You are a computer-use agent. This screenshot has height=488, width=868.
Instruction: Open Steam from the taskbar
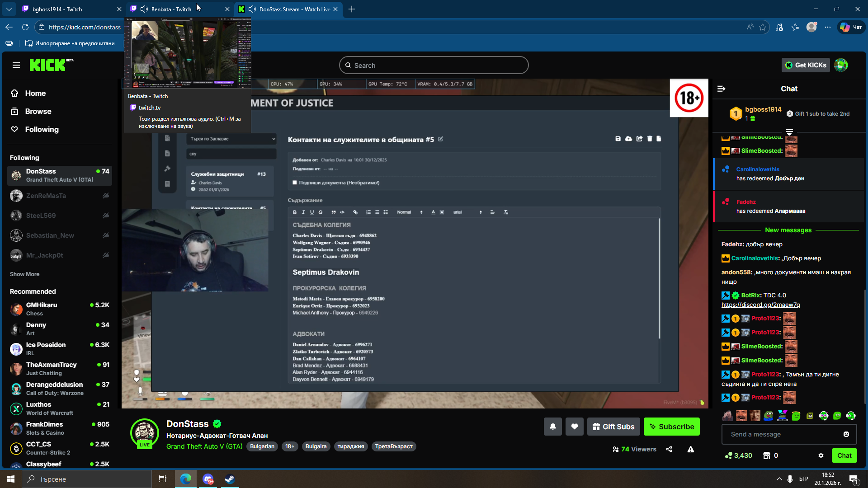(x=230, y=479)
